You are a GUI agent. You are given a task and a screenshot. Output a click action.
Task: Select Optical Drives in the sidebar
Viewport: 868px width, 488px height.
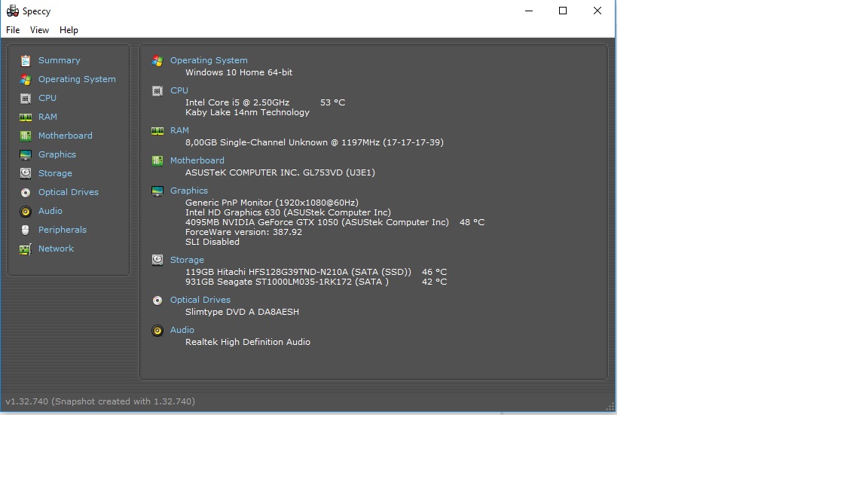click(x=68, y=192)
